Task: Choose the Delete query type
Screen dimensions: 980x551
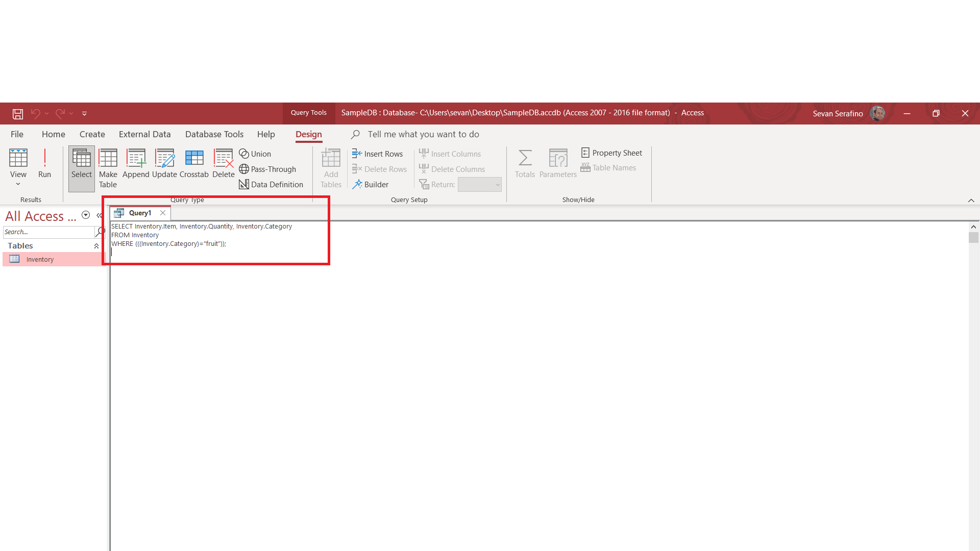Action: [x=224, y=164]
